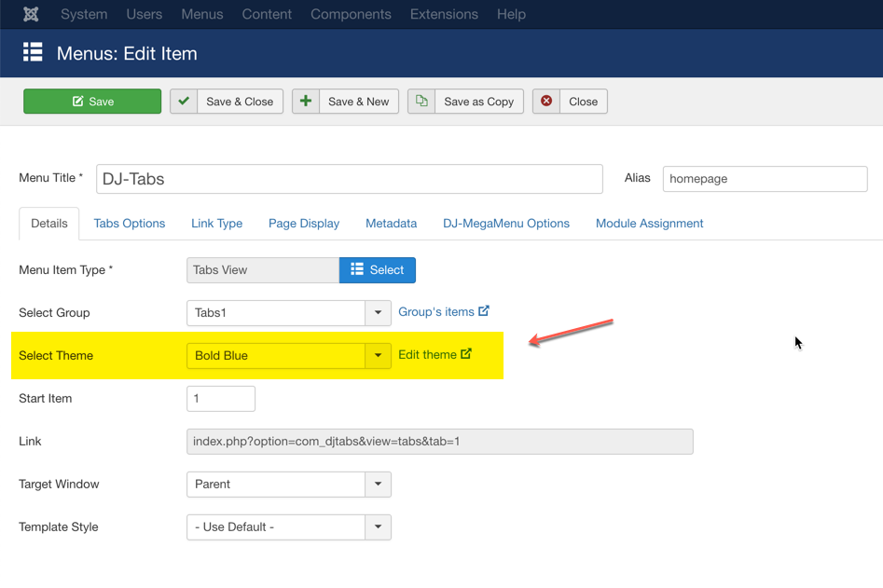Click external link icon next to Edit theme
The height and width of the screenshot is (588, 883).
point(465,353)
